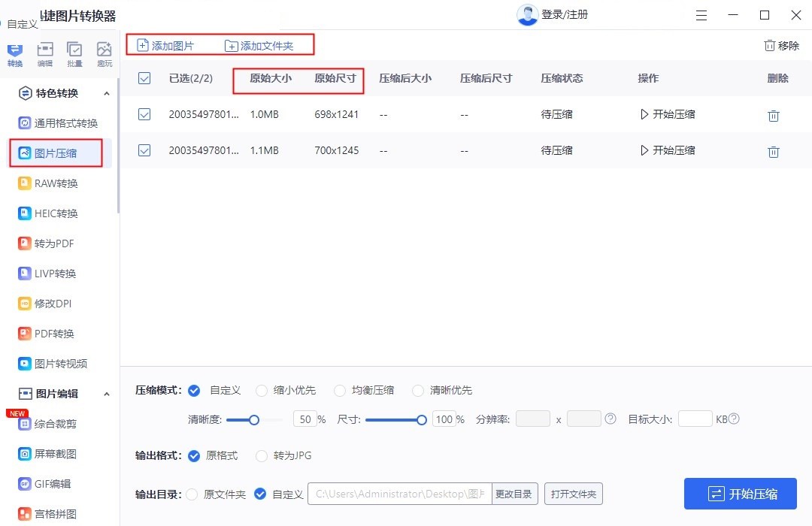Click the 分辨率 width input field
The image size is (812, 526).
pos(533,419)
